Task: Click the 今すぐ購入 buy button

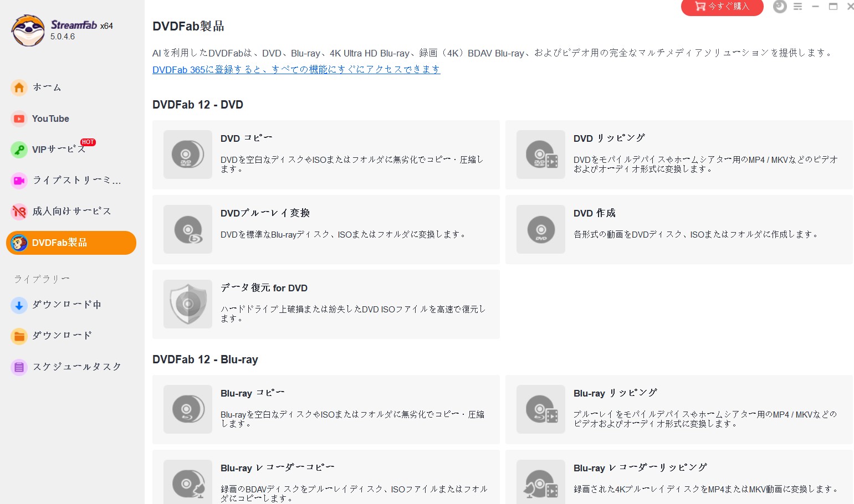Action: [x=722, y=7]
